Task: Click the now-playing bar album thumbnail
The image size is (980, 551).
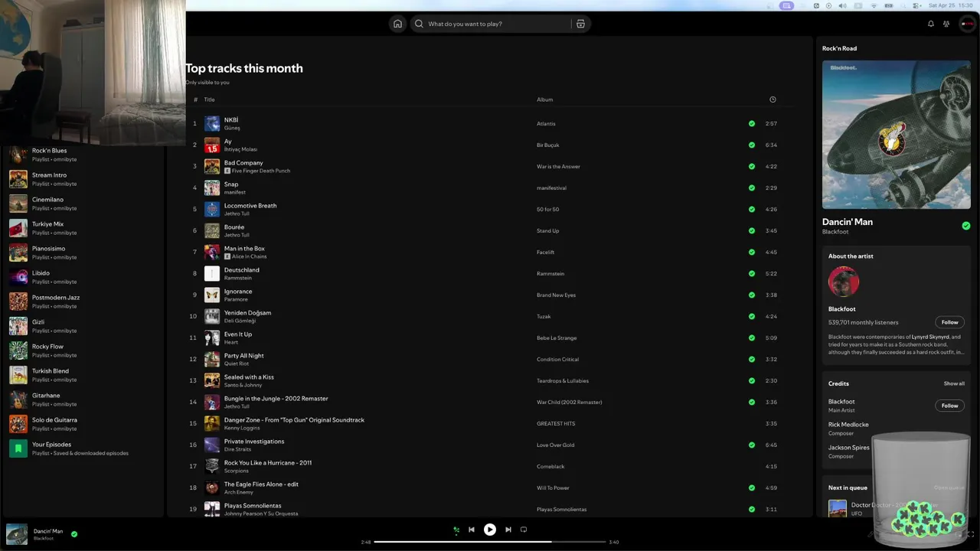Action: point(17,534)
